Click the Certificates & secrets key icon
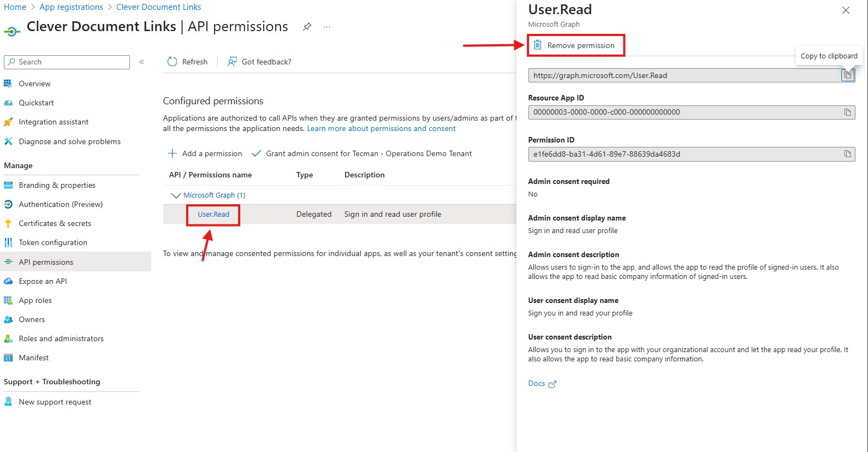 pyautogui.click(x=8, y=223)
